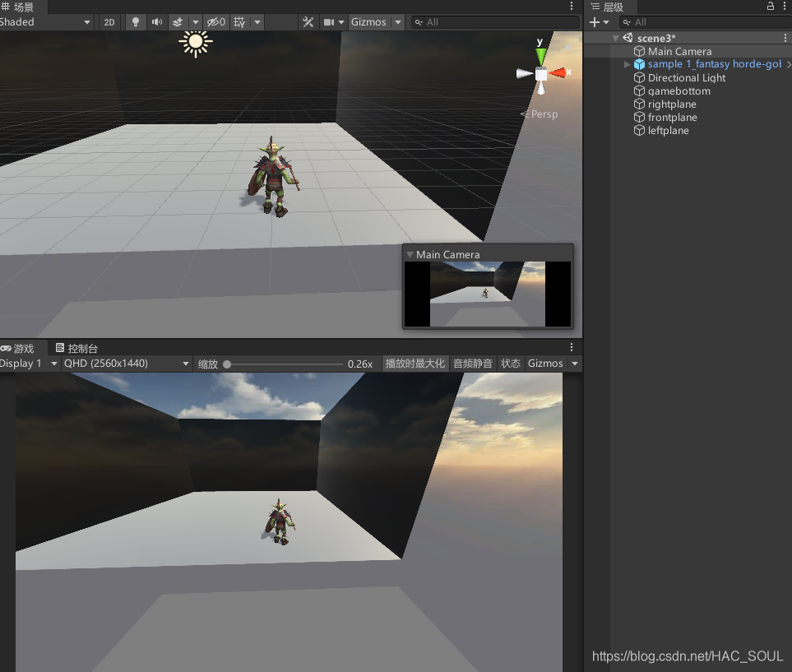
Task: Toggle 2D view mode in Scene
Action: click(109, 22)
